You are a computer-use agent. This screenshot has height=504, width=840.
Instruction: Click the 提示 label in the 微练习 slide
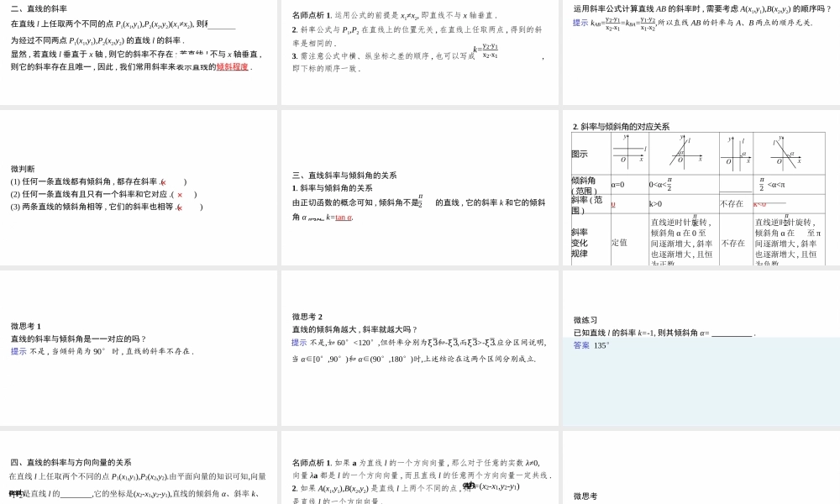click(580, 344)
